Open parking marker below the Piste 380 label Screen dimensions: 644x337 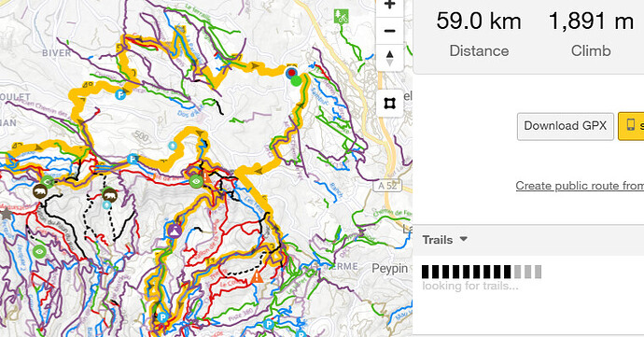tap(269, 324)
